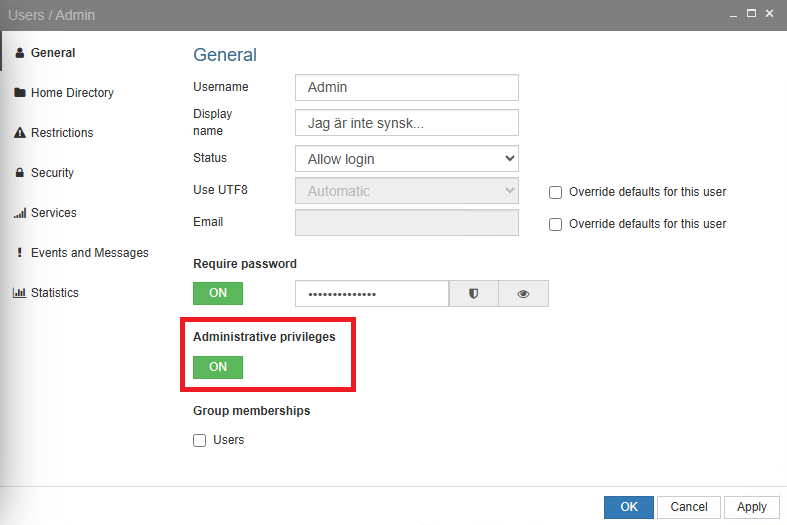This screenshot has height=525, width=787.
Task: Click the Statistics bar chart icon
Action: tap(19, 293)
